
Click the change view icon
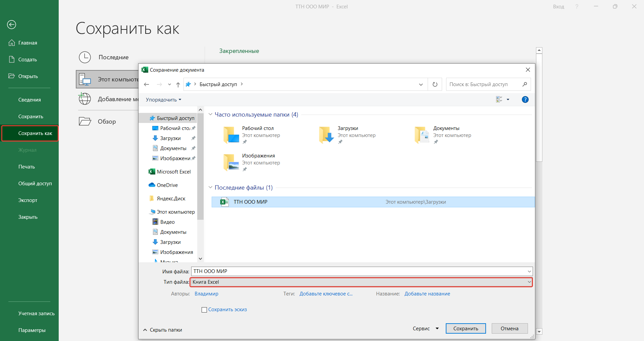499,99
